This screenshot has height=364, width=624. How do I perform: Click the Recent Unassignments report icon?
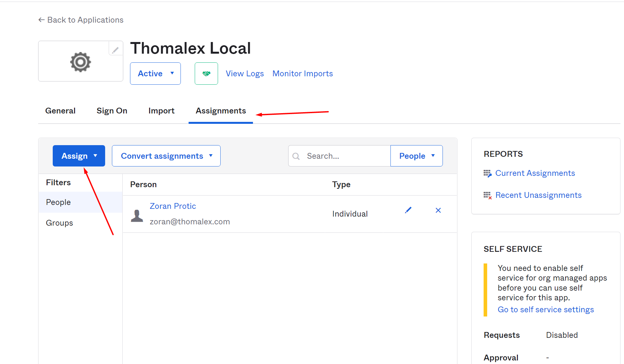pyautogui.click(x=487, y=195)
